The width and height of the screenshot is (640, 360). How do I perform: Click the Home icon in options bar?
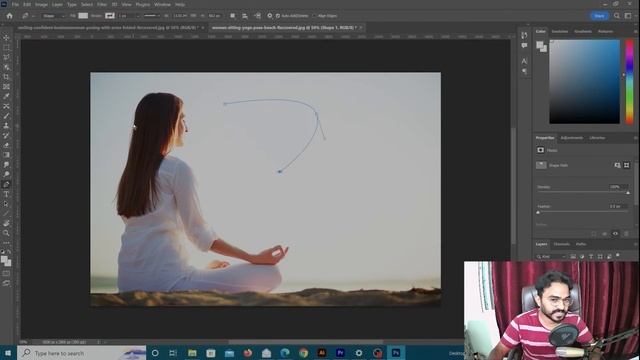[9, 16]
